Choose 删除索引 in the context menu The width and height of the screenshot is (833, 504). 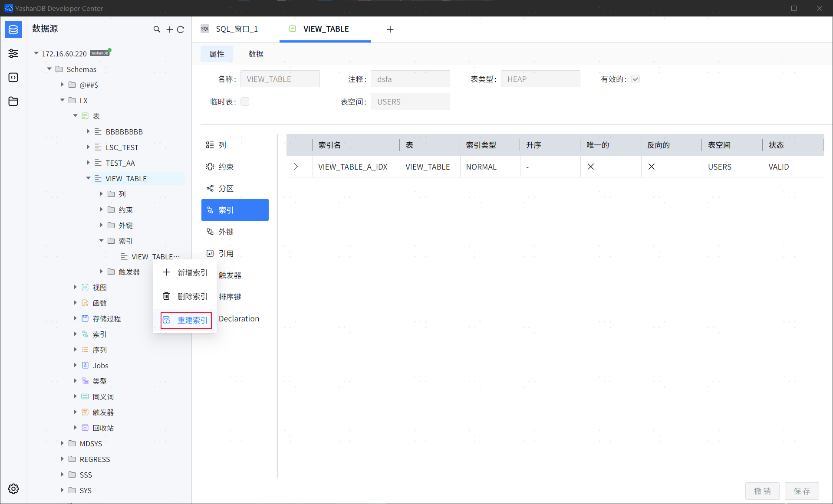[186, 296]
